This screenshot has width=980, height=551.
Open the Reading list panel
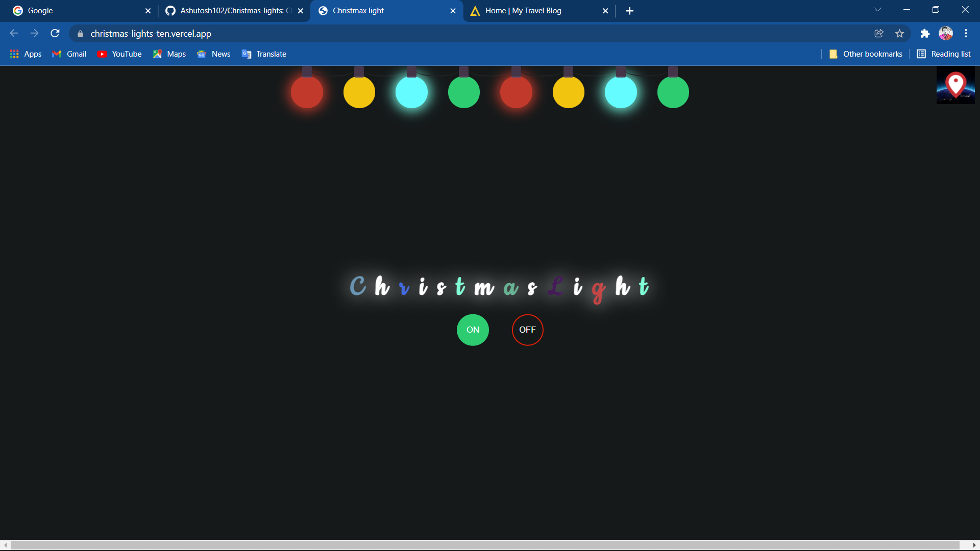(x=943, y=54)
